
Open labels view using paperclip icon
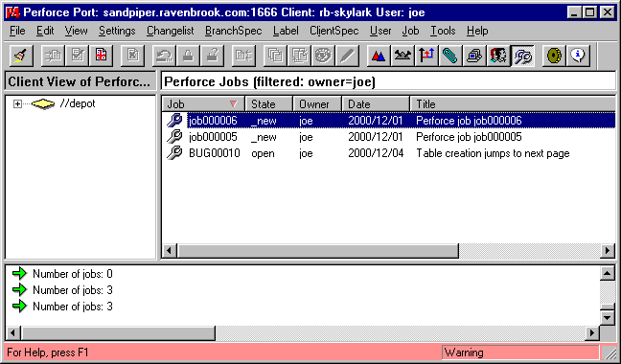tap(450, 56)
